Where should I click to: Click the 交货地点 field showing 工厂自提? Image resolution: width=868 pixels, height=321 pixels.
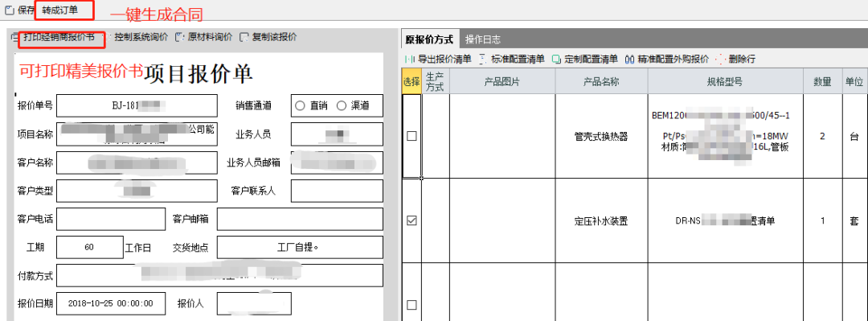point(300,247)
